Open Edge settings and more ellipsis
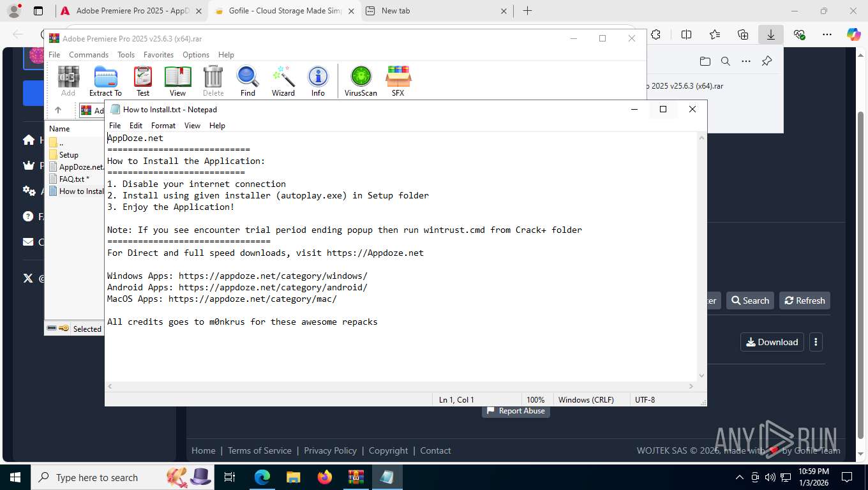This screenshot has width=868, height=490. click(x=827, y=34)
